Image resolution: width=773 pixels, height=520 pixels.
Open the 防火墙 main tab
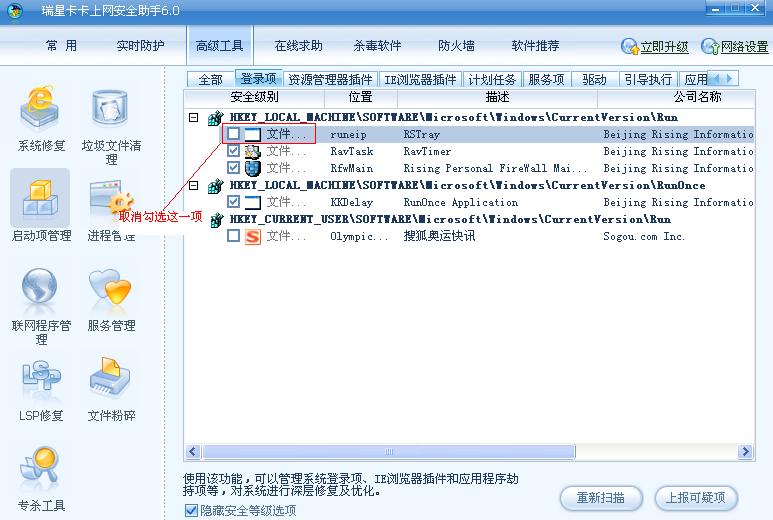[456, 46]
